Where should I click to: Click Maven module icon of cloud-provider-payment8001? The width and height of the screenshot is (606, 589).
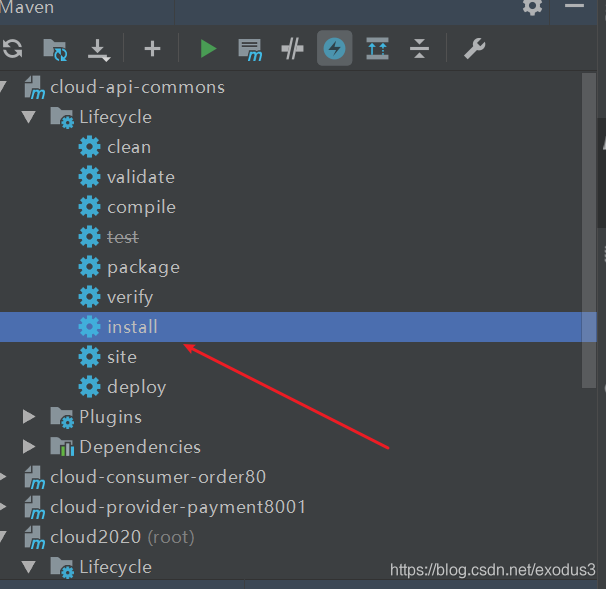35,507
